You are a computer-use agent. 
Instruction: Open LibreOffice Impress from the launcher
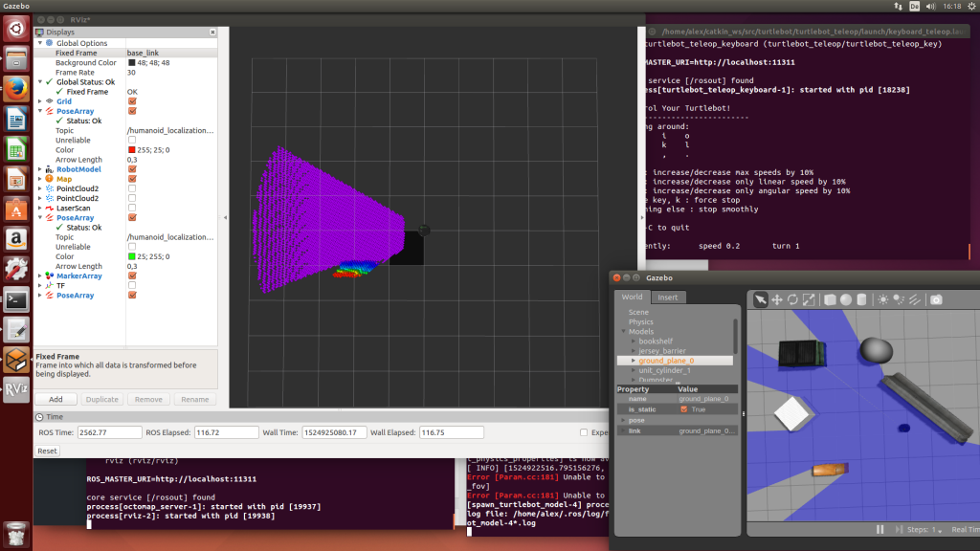click(x=16, y=179)
